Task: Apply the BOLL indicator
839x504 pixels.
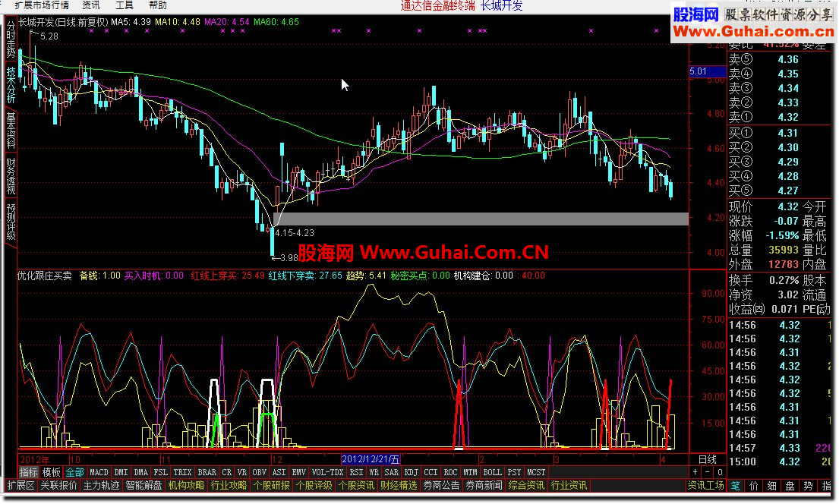Action: click(x=492, y=472)
